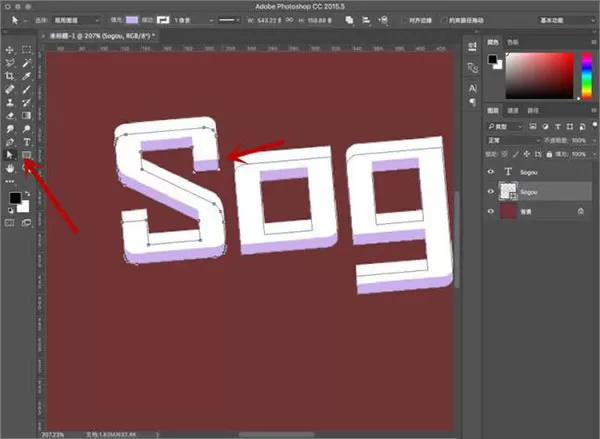Select the Path Selection arrow tool

click(x=10, y=155)
